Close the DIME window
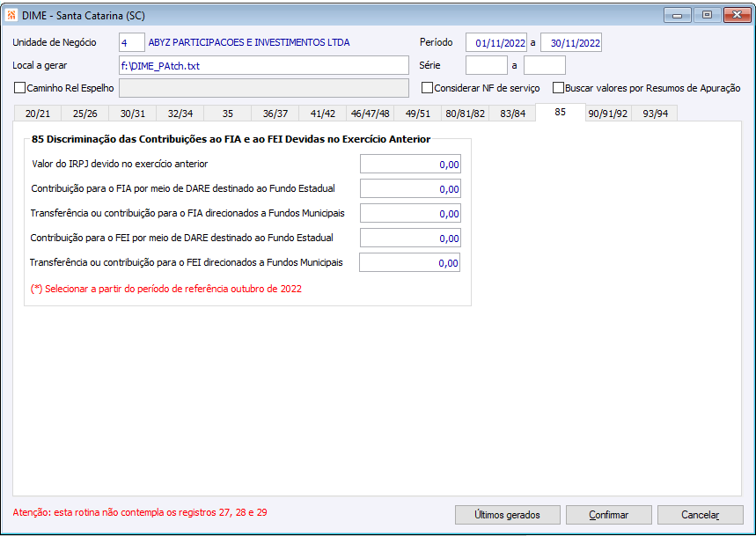Viewport: 756px width, 536px height. 737,15
